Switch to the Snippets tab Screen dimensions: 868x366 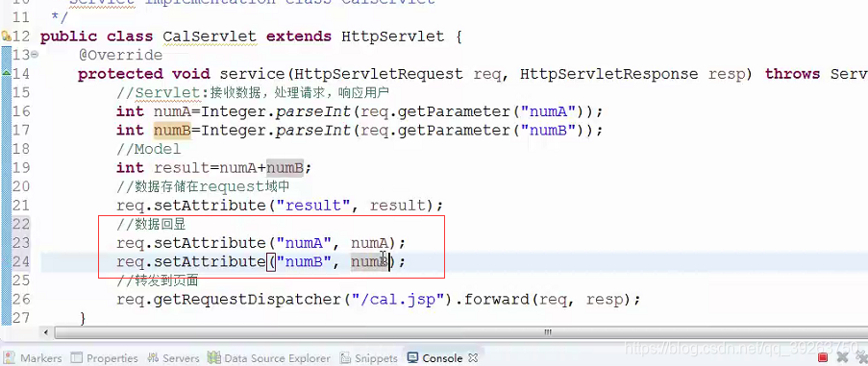tap(369, 358)
